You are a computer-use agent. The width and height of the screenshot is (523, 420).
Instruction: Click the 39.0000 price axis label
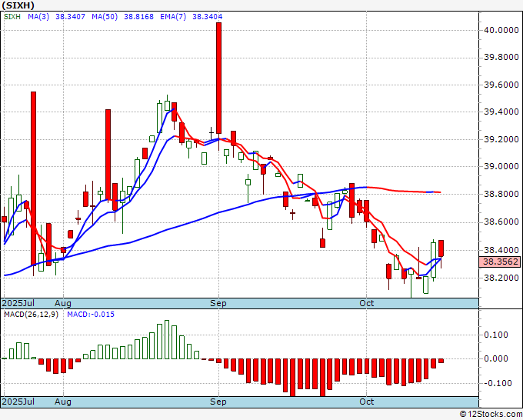(x=500, y=167)
